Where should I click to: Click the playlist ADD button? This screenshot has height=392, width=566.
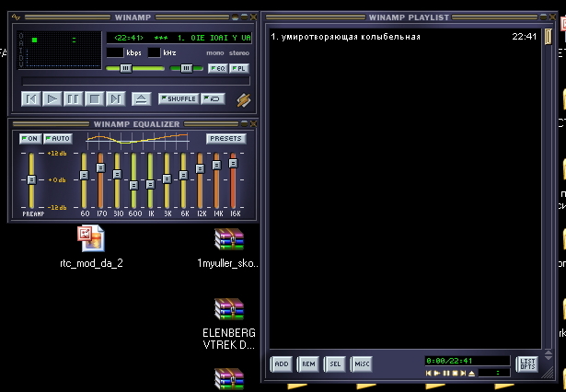pos(281,364)
